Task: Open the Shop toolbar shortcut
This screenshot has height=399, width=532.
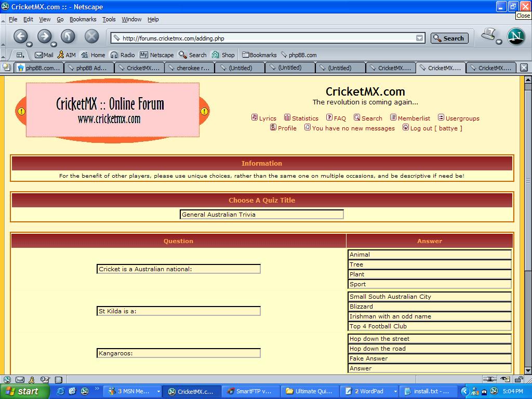Action: [223, 55]
